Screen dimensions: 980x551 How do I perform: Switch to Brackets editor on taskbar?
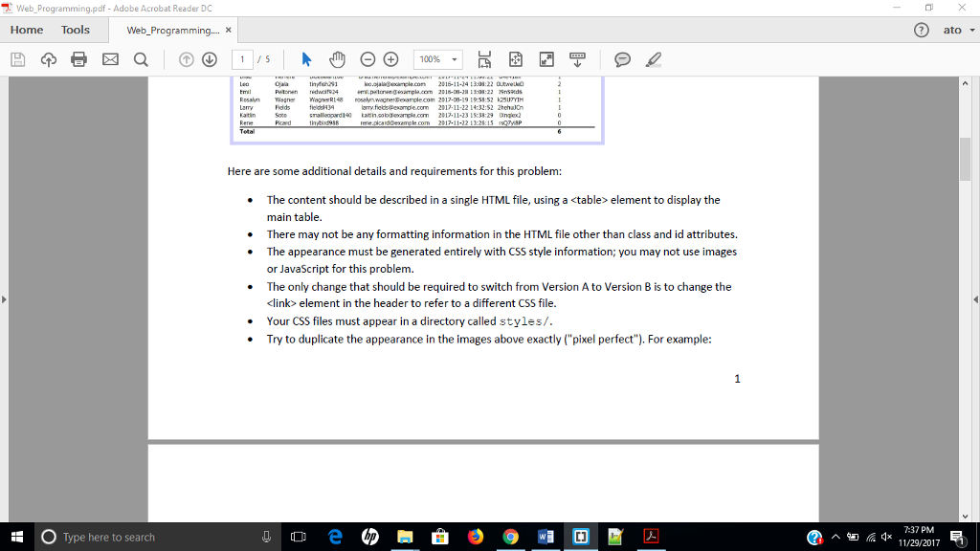pyautogui.click(x=581, y=537)
